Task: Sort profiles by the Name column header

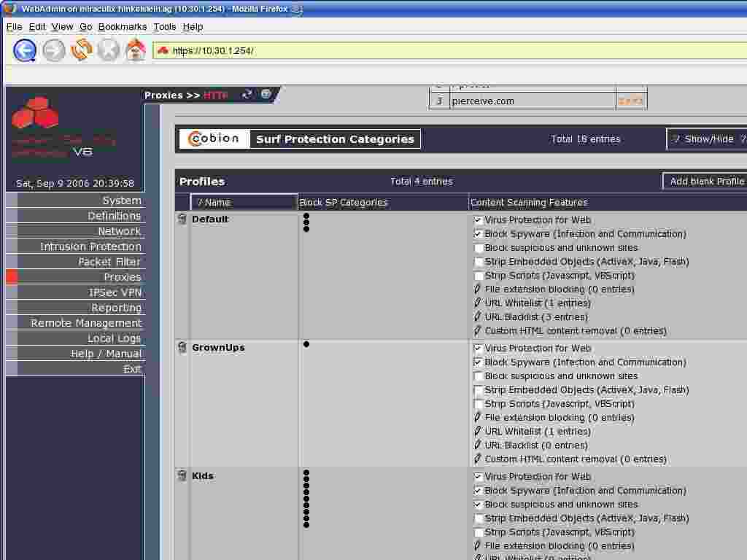Action: (244, 202)
